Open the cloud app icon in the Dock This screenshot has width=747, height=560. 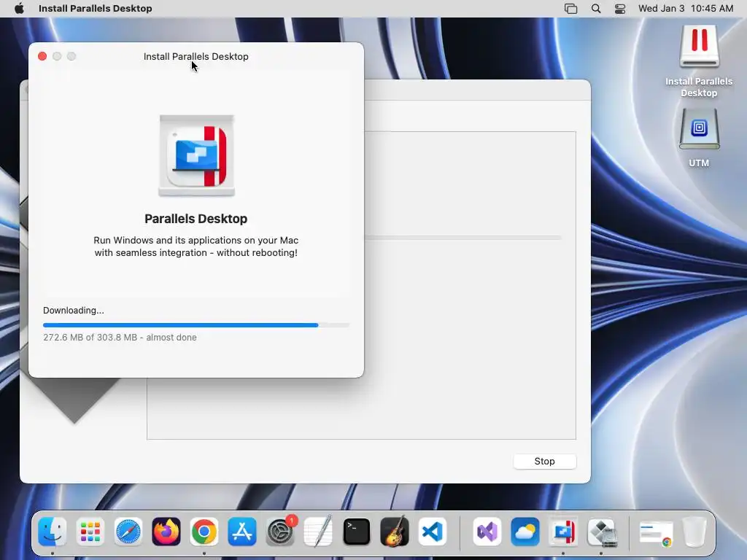tap(525, 532)
